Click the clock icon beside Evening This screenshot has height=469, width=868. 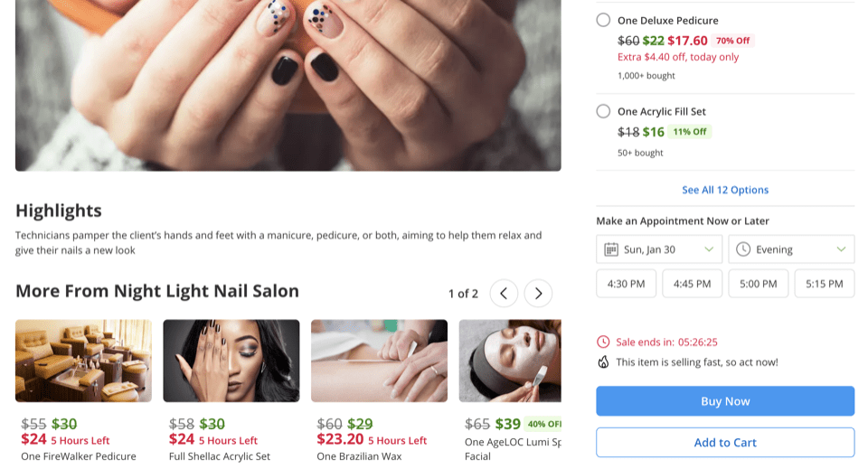[744, 249]
